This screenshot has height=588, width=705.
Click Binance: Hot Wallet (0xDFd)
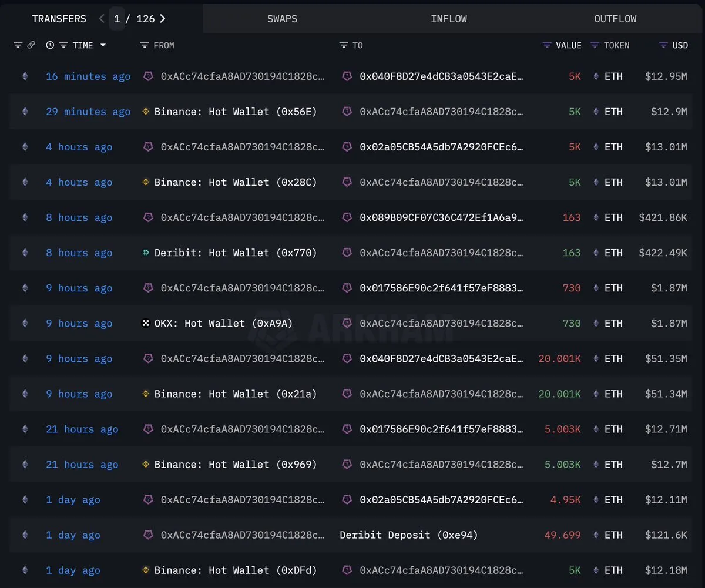tap(236, 570)
